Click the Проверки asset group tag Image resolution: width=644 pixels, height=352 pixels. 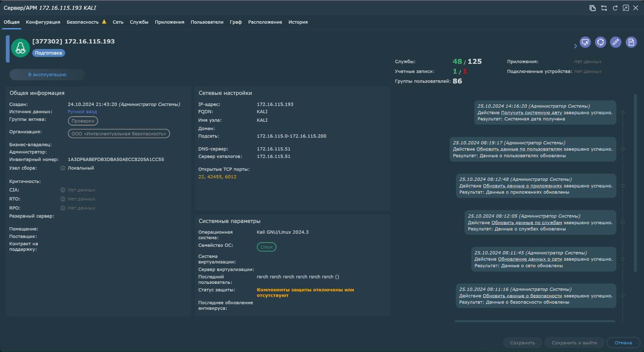pyautogui.click(x=83, y=121)
